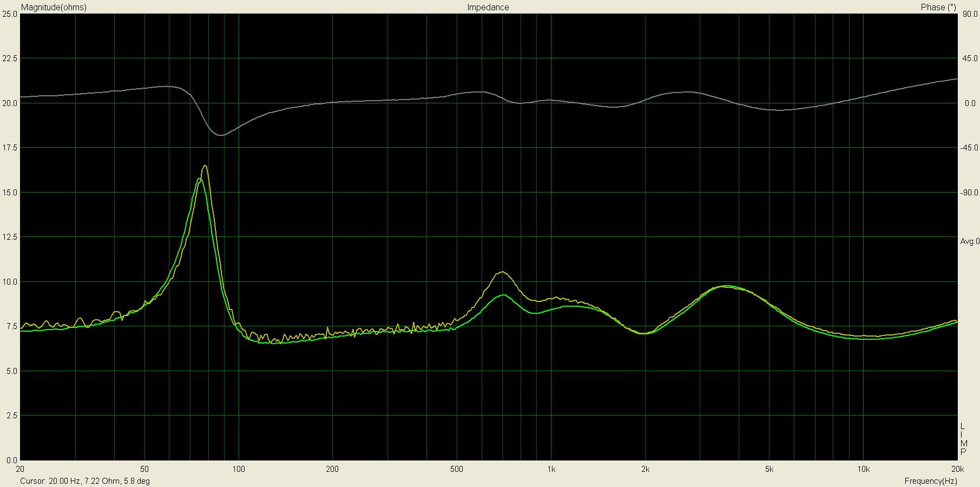980x487 pixels.
Task: Click the "Avg:0" indicator
Action: [x=970, y=241]
